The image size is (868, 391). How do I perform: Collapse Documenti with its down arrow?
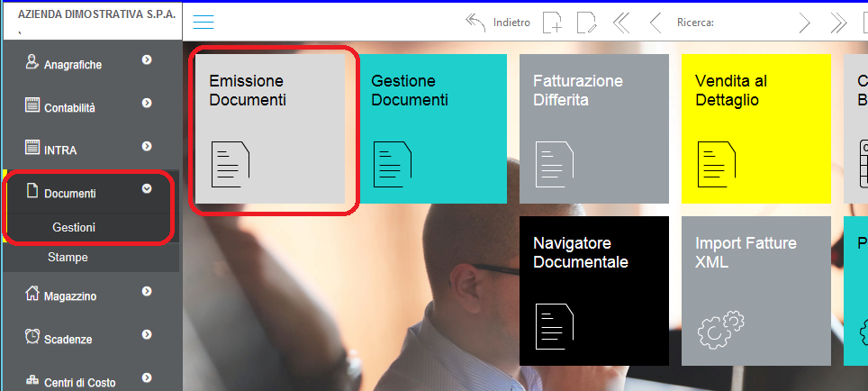click(x=147, y=189)
